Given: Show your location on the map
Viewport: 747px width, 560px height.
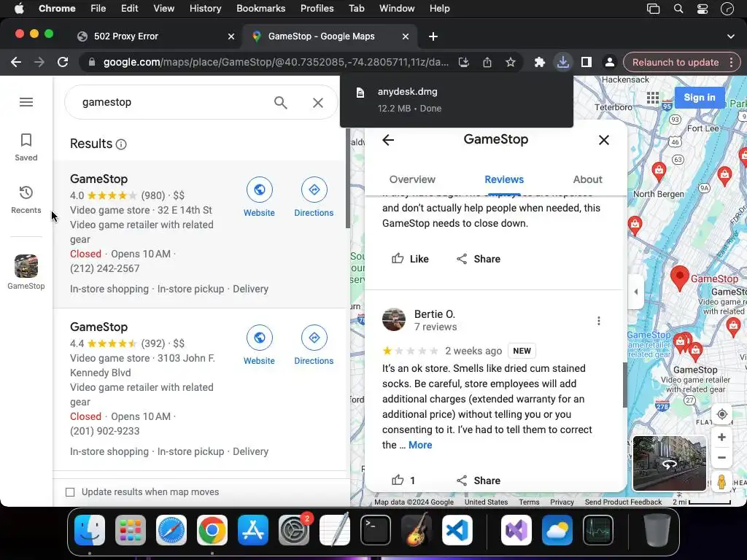Looking at the screenshot, I should [x=721, y=414].
